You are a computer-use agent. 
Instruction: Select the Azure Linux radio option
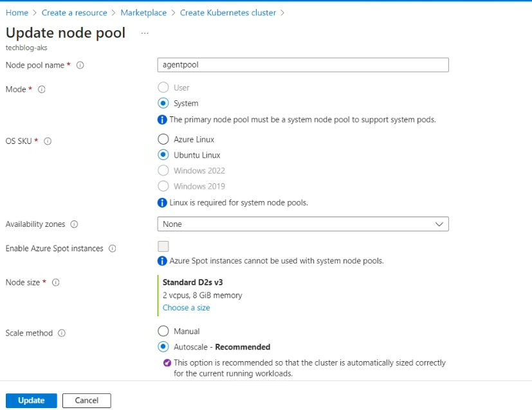(163, 139)
